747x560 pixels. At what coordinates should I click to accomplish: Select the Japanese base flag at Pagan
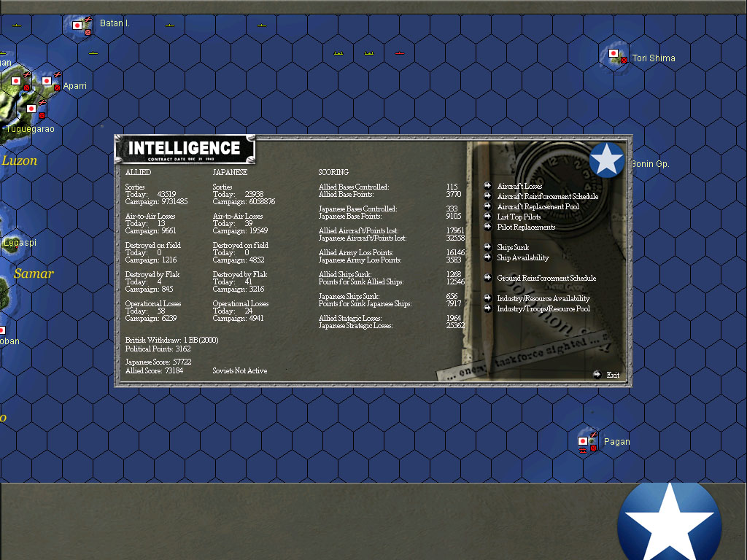pyautogui.click(x=582, y=441)
